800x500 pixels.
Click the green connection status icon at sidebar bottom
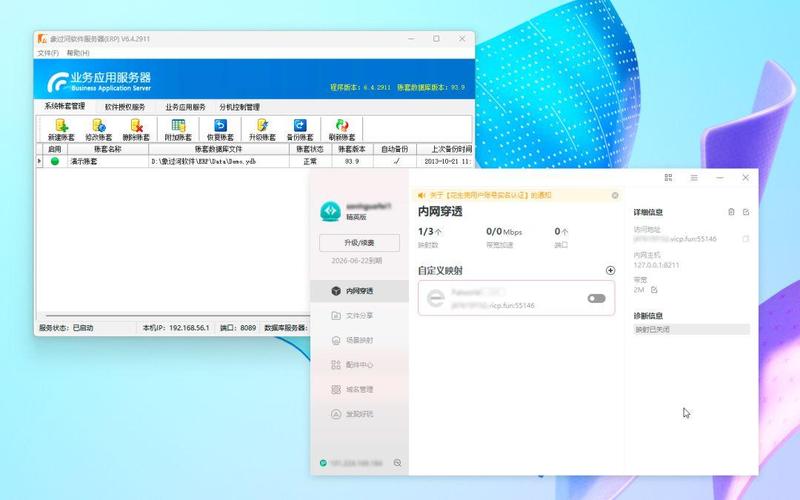(x=323, y=463)
